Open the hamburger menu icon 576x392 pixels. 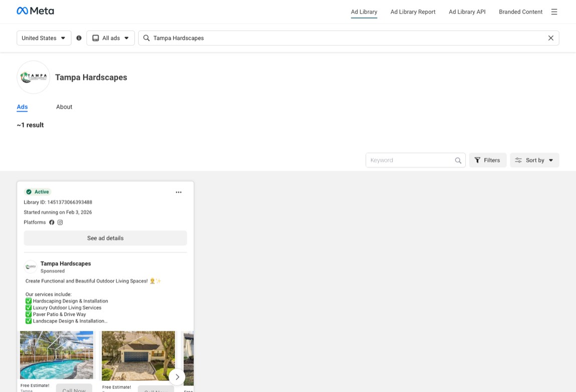click(554, 12)
